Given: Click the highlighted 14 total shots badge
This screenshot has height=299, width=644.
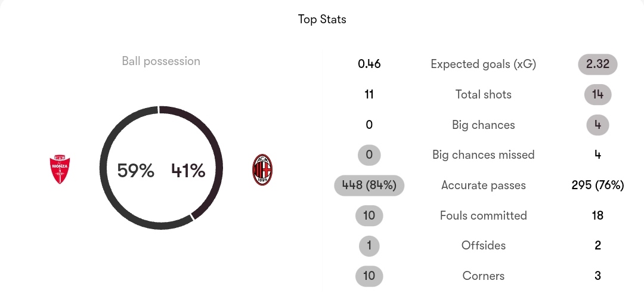Looking at the screenshot, I should [597, 95].
